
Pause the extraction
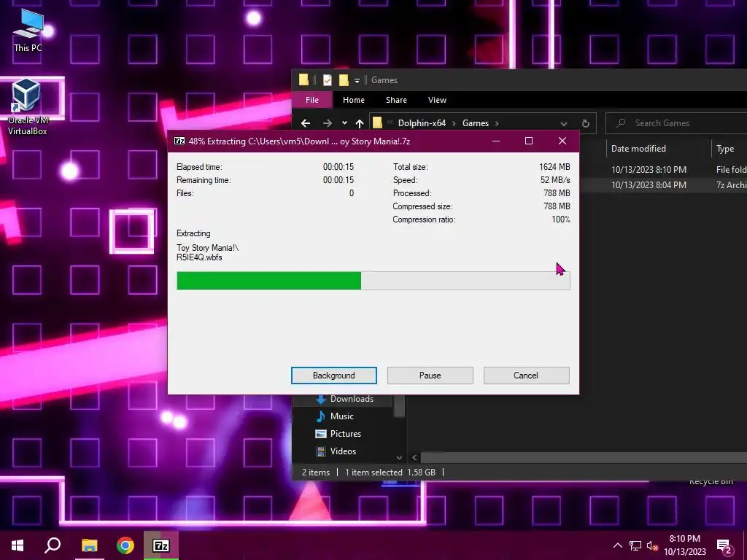click(430, 376)
